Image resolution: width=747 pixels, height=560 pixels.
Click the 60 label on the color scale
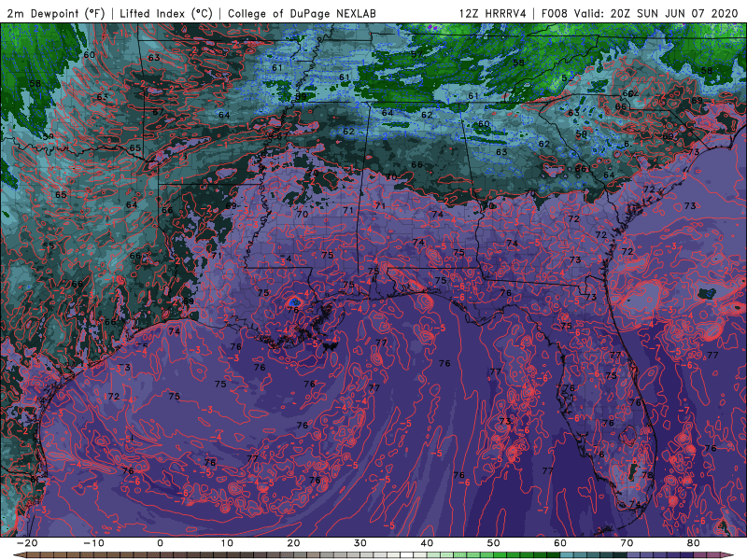click(560, 543)
